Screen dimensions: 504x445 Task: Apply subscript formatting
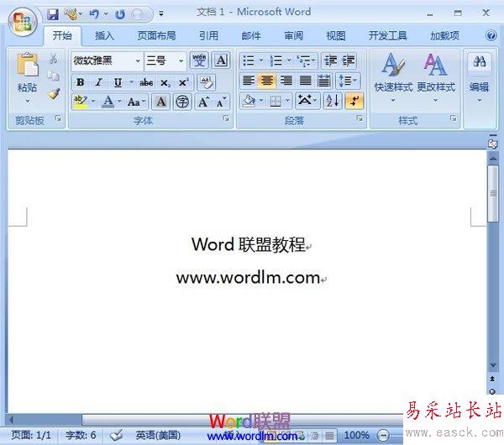(x=165, y=83)
